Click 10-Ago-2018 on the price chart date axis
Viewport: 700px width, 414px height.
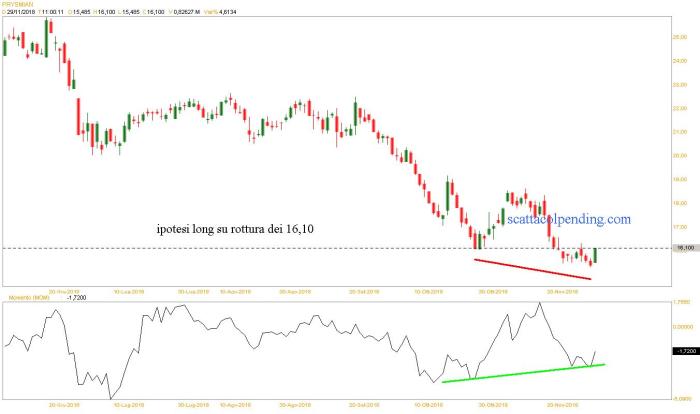click(235, 292)
